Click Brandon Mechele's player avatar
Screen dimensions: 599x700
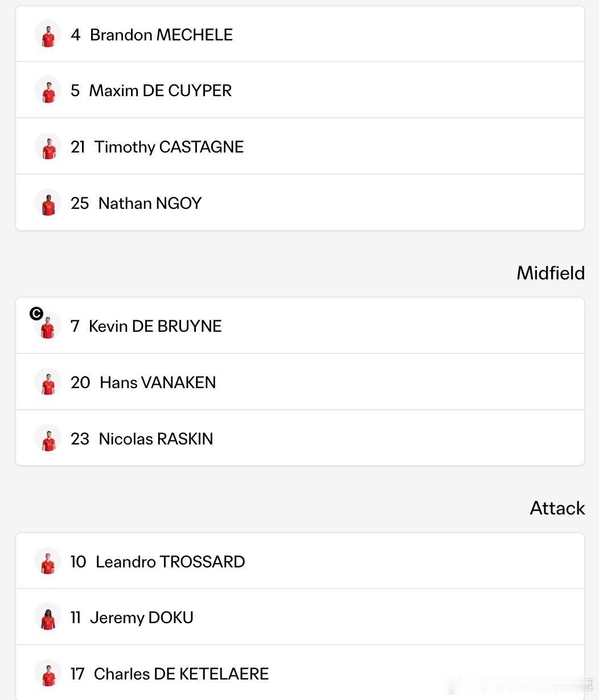tap(48, 34)
